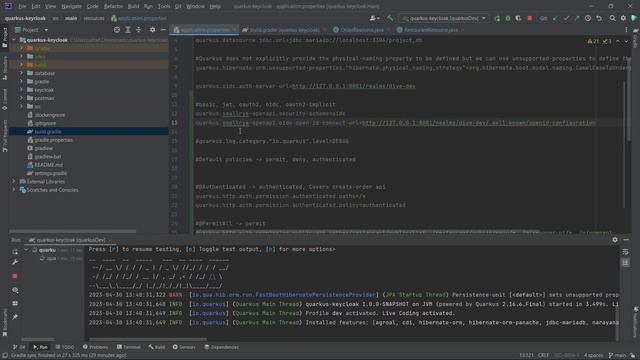Select README.md in project tree
The width and height of the screenshot is (640, 360).
[48, 165]
